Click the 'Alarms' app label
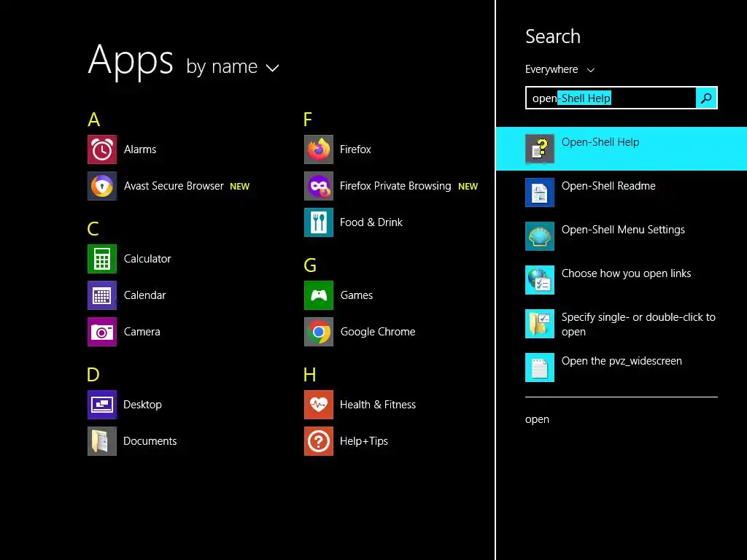The height and width of the screenshot is (560, 747). pos(140,149)
